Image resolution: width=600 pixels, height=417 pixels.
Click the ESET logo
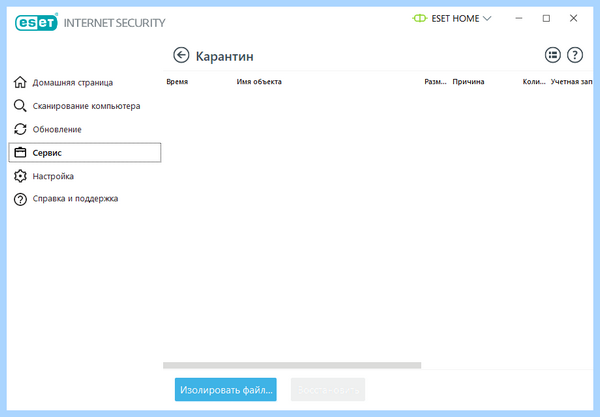click(36, 22)
